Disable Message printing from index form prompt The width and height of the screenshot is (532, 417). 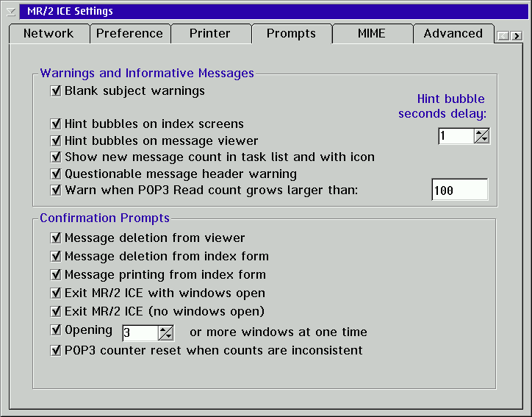pyautogui.click(x=56, y=274)
